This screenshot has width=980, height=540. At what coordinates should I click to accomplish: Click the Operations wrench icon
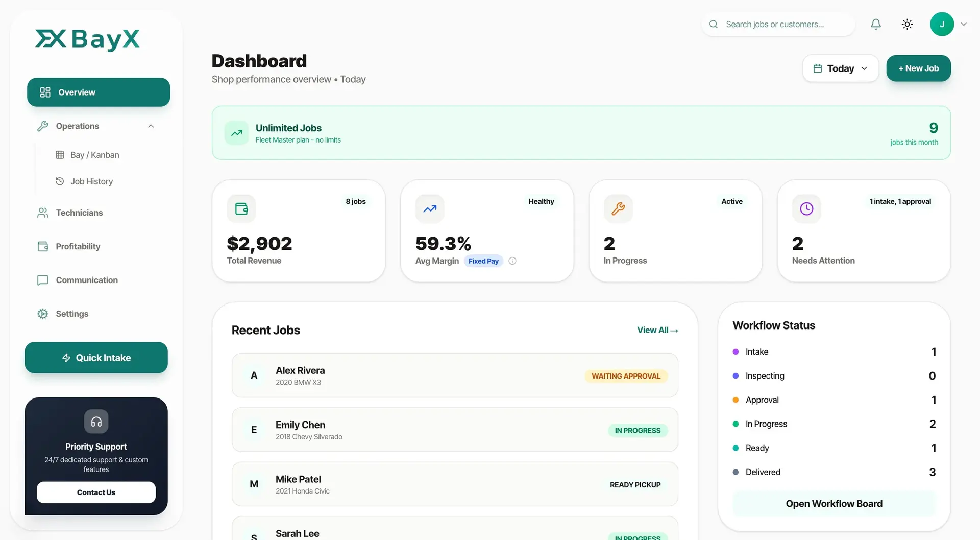[x=43, y=126]
